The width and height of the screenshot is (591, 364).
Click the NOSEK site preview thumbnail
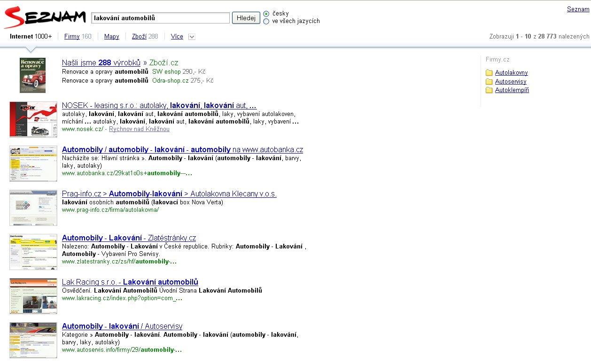tap(33, 119)
